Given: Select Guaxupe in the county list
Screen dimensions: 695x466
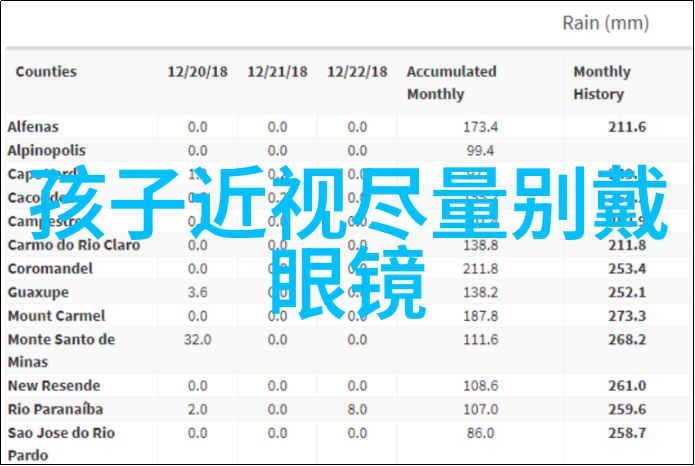Looking at the screenshot, I should pyautogui.click(x=38, y=292).
